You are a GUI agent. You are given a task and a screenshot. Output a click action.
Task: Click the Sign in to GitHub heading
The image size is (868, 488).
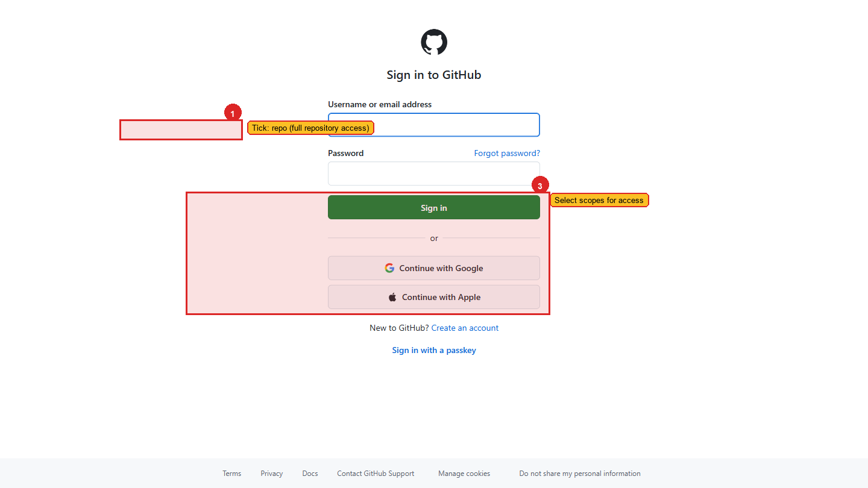[x=434, y=75]
